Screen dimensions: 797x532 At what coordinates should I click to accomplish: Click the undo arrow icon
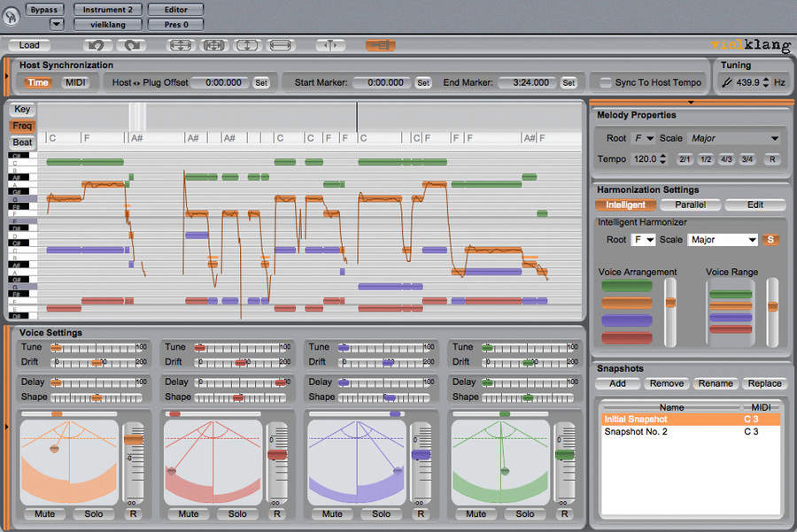point(97,46)
